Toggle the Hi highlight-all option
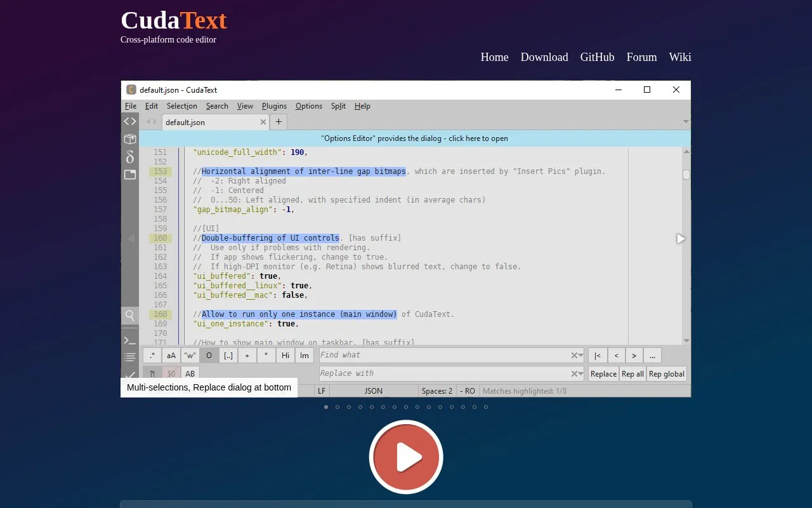Image resolution: width=812 pixels, height=508 pixels. [285, 356]
